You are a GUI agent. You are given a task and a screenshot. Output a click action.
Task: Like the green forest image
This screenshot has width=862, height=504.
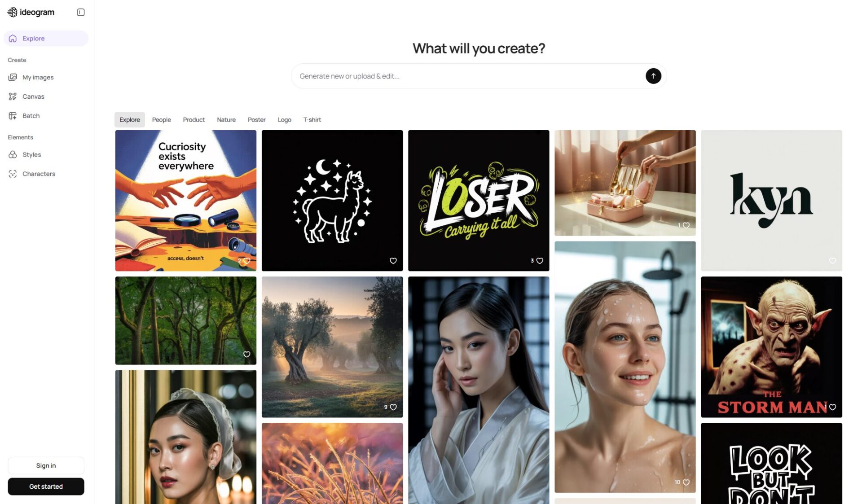point(247,354)
